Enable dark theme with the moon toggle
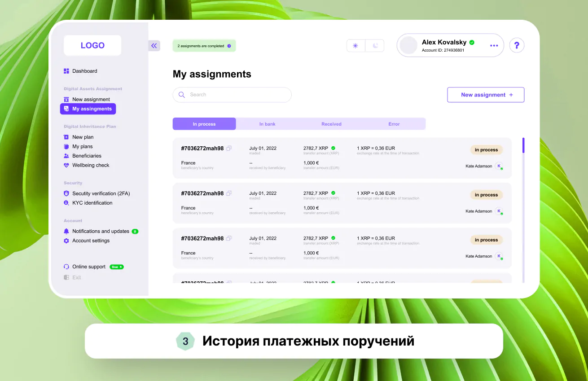588x381 pixels. pos(375,45)
